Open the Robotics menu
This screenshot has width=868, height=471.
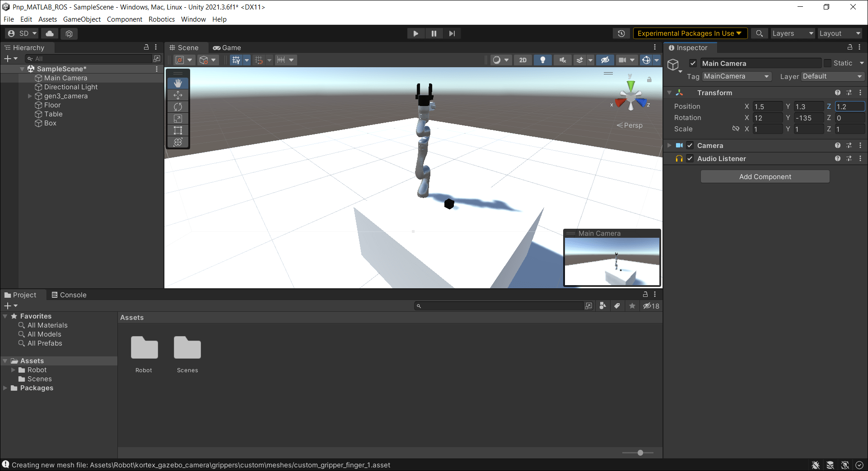pyautogui.click(x=161, y=19)
